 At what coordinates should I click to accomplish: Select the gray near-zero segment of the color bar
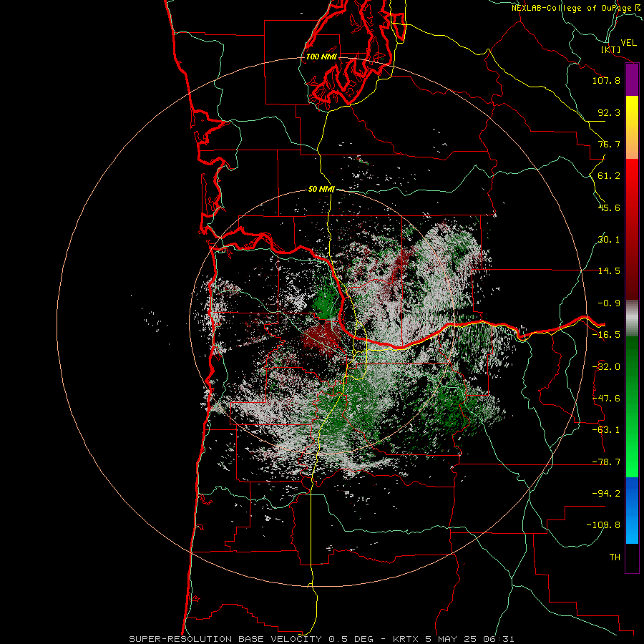click(x=632, y=318)
